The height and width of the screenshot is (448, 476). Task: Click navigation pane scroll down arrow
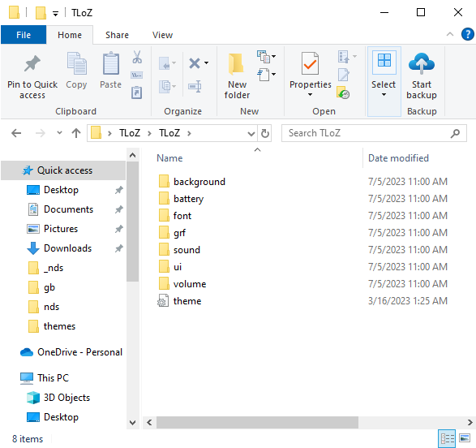point(132,423)
